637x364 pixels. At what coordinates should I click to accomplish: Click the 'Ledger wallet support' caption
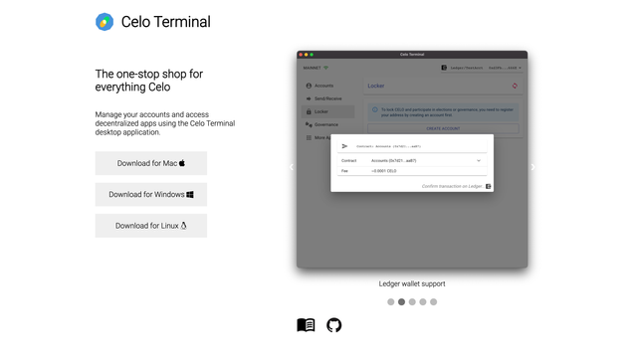coord(412,283)
